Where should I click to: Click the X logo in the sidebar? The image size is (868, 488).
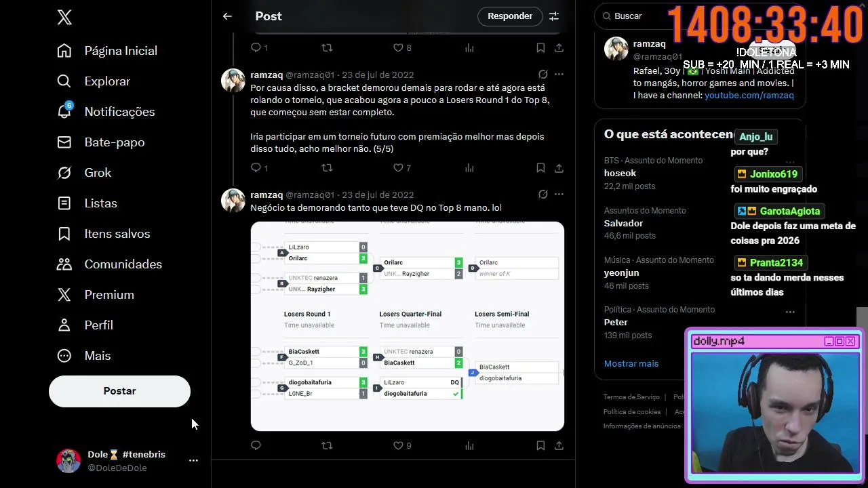tap(64, 18)
